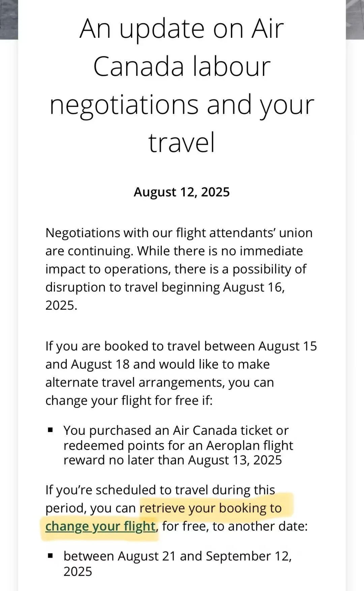Click the "An update on Air Canada" headline
Screen dimensions: 364x591
coord(182,29)
